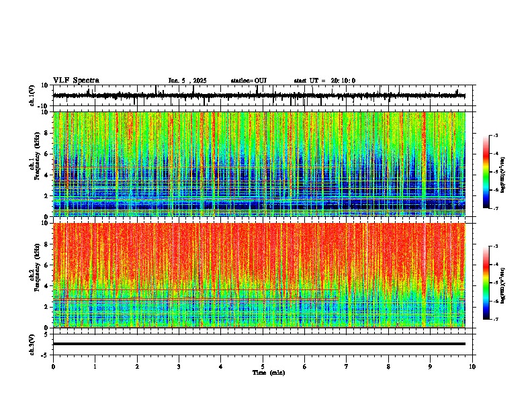Click the "Time (min)" x-axis label
The image size is (532, 411).
point(269,373)
